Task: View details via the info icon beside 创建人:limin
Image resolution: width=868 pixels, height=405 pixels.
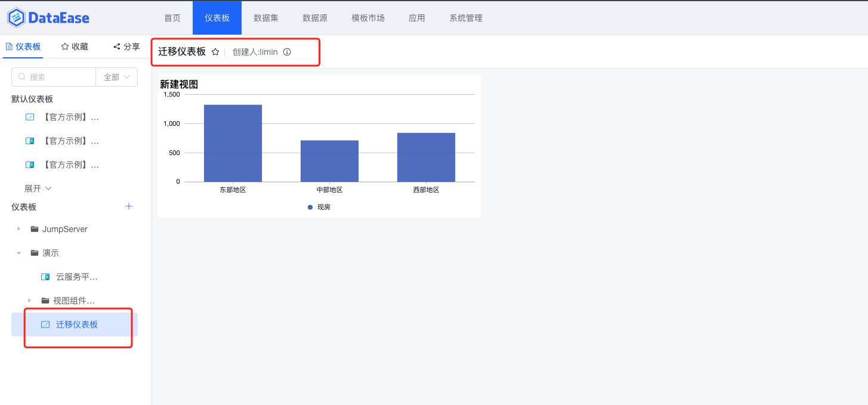Action: (287, 52)
